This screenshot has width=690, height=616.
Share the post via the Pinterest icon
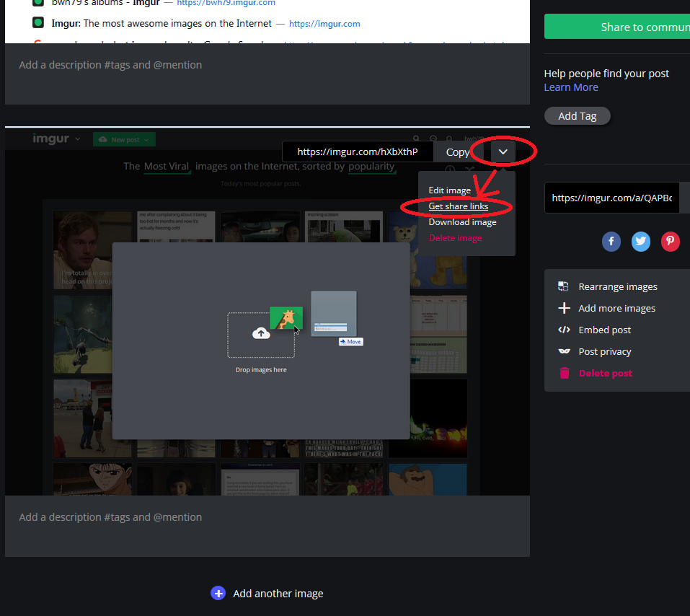coord(671,242)
